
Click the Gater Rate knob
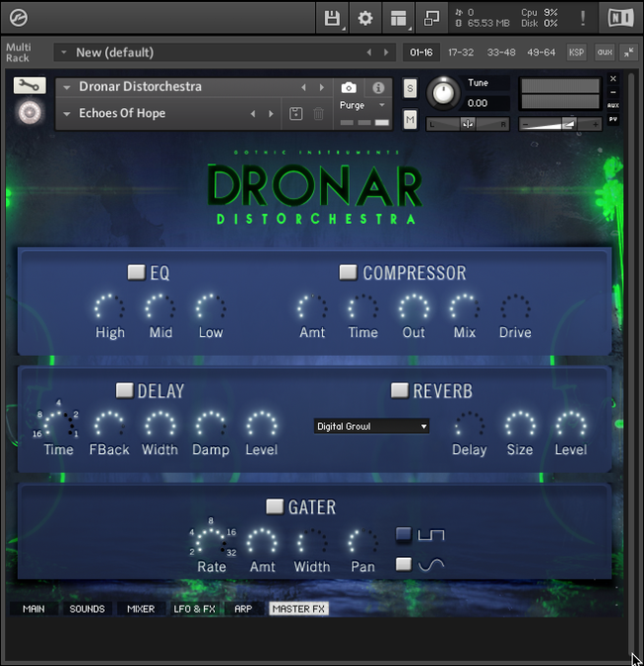point(211,541)
